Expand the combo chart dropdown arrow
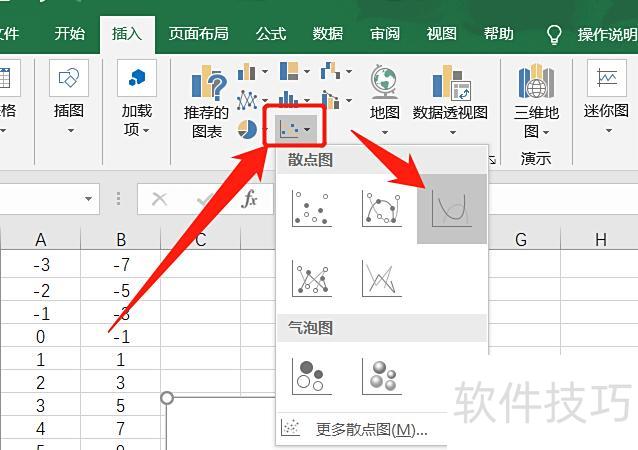Viewport: 638px width, 450px height. pos(349,100)
